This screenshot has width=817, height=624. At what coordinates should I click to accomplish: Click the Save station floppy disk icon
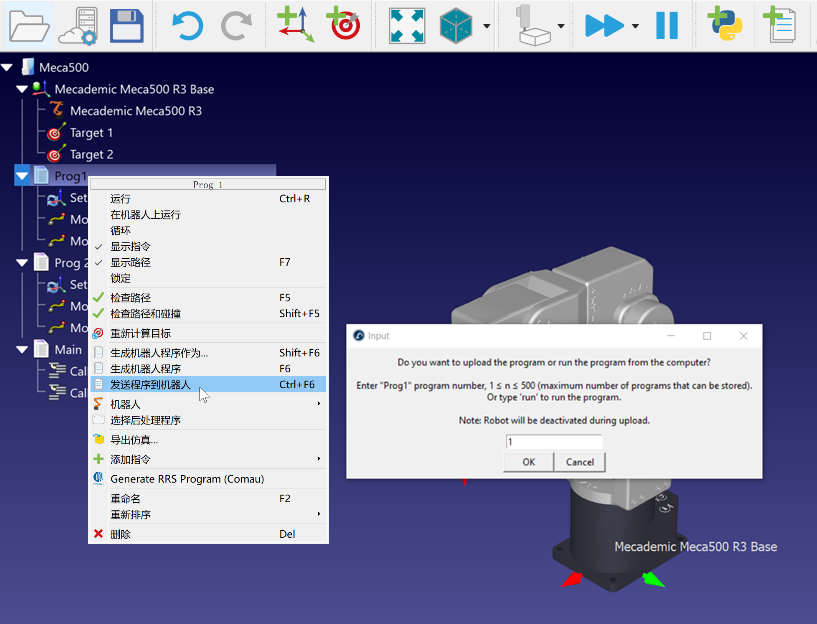[x=127, y=25]
